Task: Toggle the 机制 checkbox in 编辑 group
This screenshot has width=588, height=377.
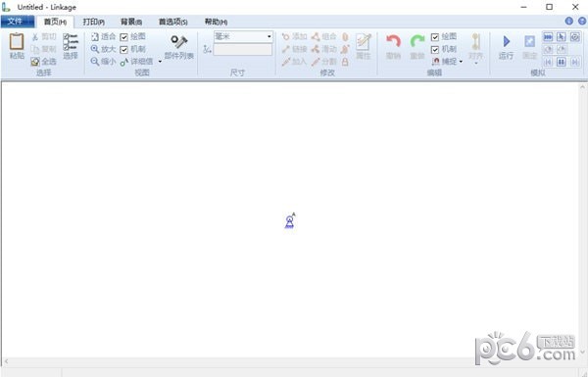Action: [435, 50]
